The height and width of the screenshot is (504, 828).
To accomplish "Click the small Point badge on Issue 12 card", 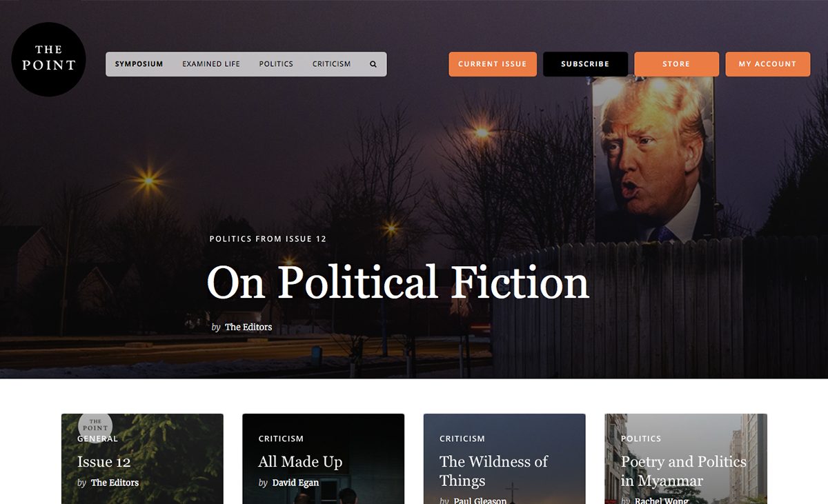I will click(95, 424).
